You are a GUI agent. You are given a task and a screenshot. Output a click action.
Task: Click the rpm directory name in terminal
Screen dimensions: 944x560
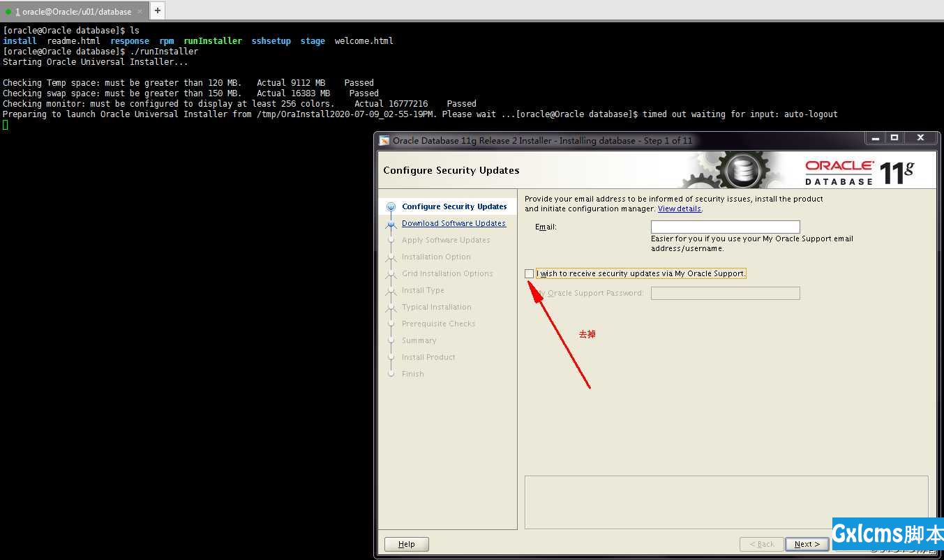(x=167, y=41)
